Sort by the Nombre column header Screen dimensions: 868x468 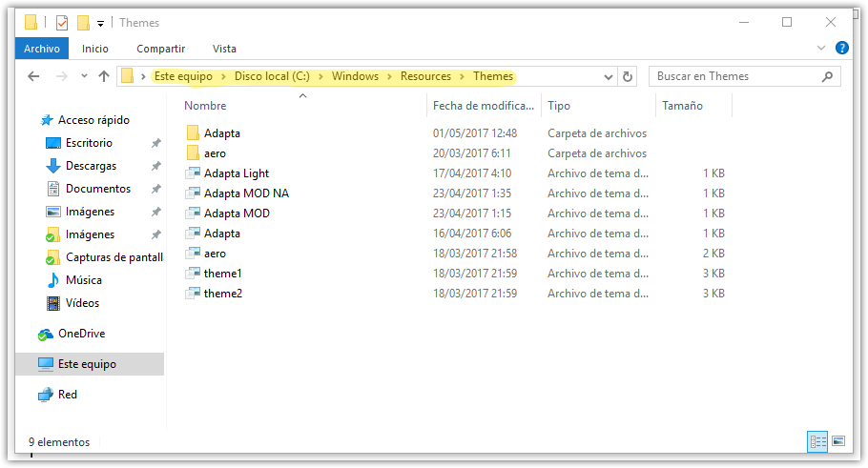[x=205, y=106]
